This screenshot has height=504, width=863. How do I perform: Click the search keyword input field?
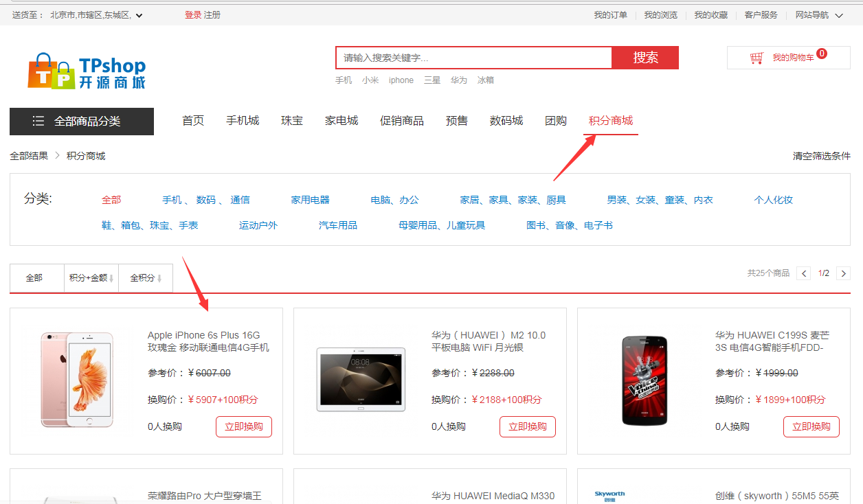pos(473,58)
